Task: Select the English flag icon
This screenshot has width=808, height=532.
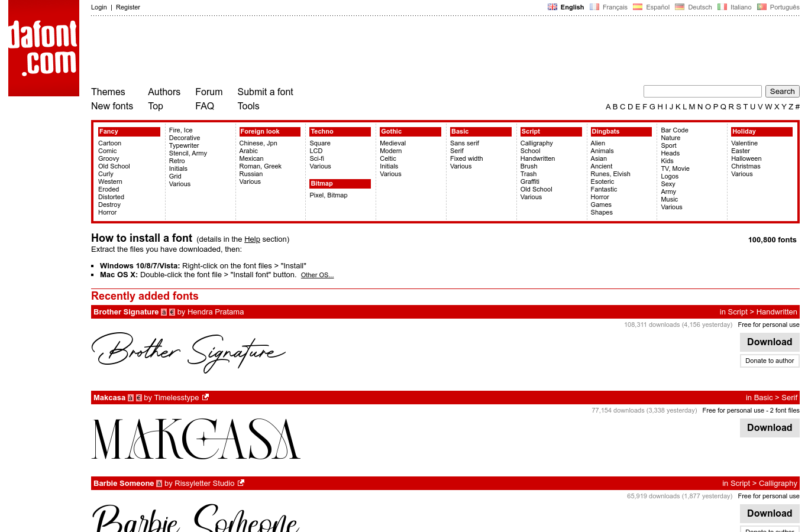Action: pos(552,7)
